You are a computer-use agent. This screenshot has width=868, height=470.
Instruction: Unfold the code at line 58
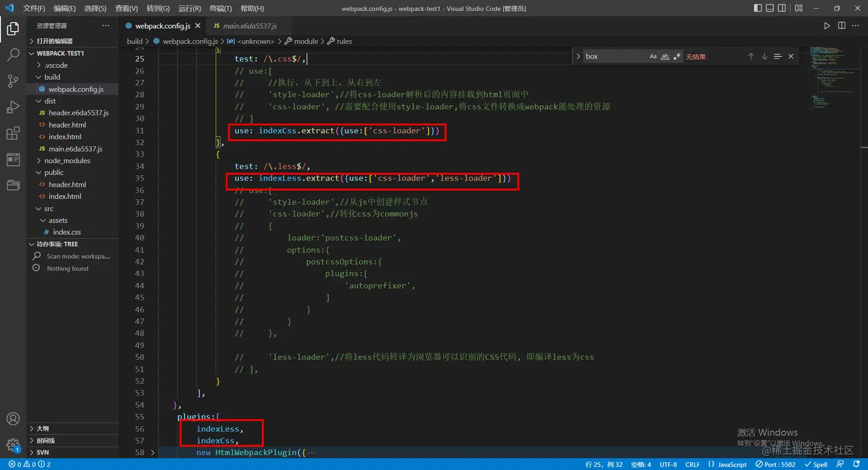[153, 453]
